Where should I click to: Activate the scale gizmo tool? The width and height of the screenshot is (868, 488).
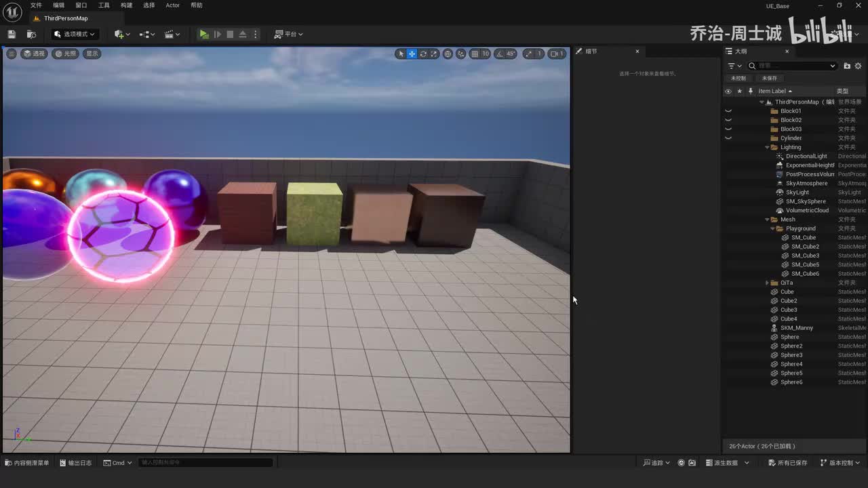(x=434, y=54)
